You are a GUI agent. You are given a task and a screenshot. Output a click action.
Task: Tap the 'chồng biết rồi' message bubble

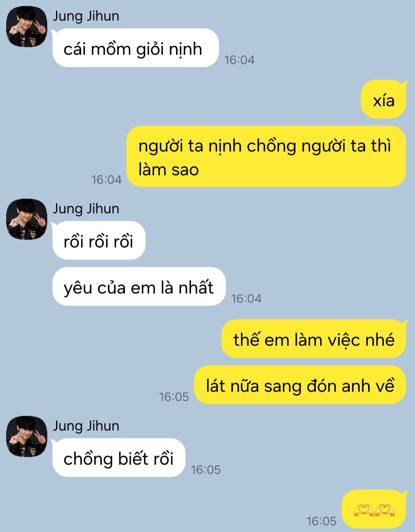click(119, 458)
